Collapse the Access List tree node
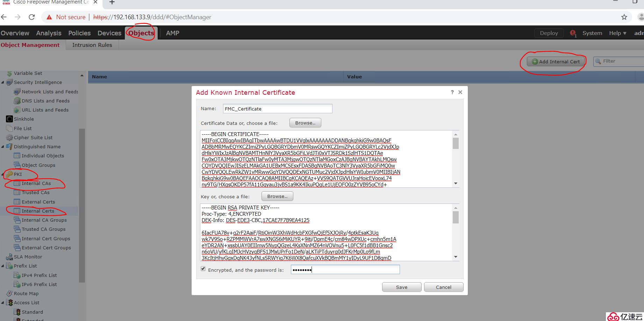Image resolution: width=644 pixels, height=321 pixels. (x=3, y=303)
